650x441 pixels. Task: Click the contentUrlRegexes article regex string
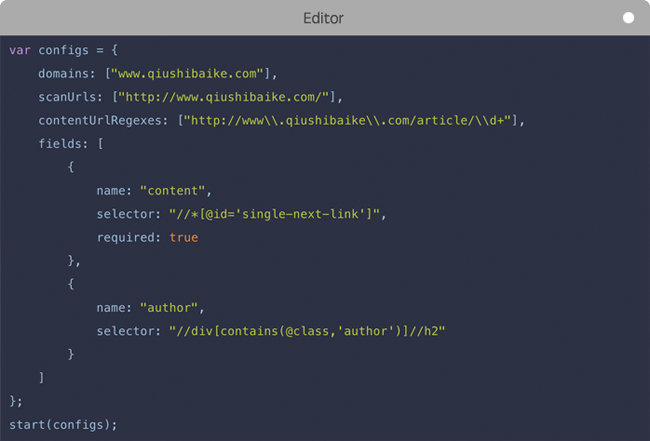click(x=347, y=121)
